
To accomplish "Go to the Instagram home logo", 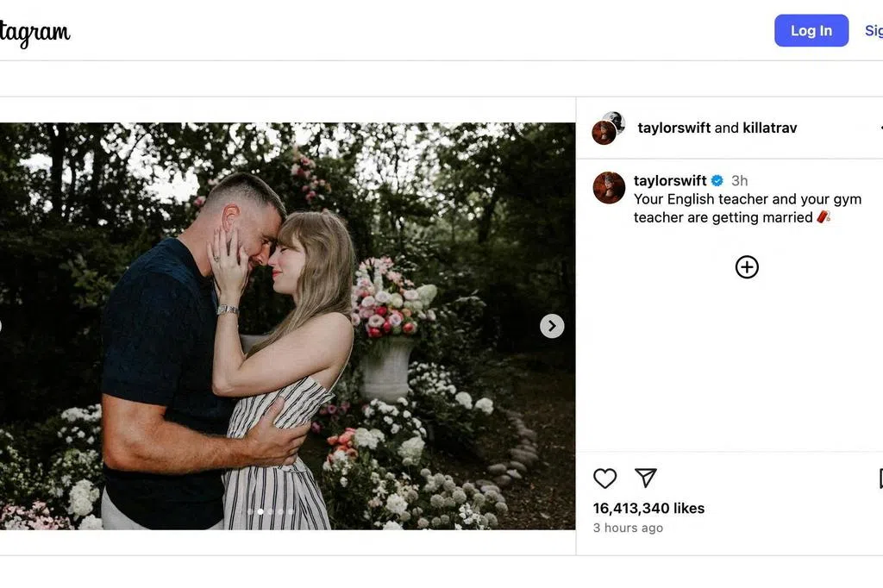I will [34, 33].
